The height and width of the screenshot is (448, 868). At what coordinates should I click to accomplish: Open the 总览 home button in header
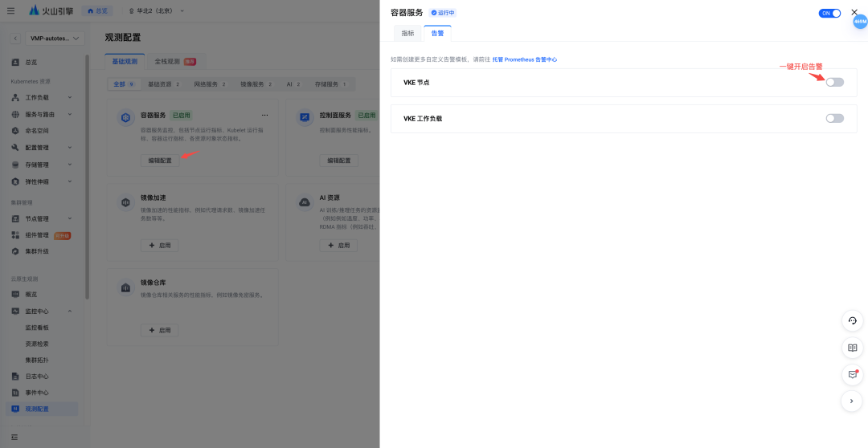point(97,10)
